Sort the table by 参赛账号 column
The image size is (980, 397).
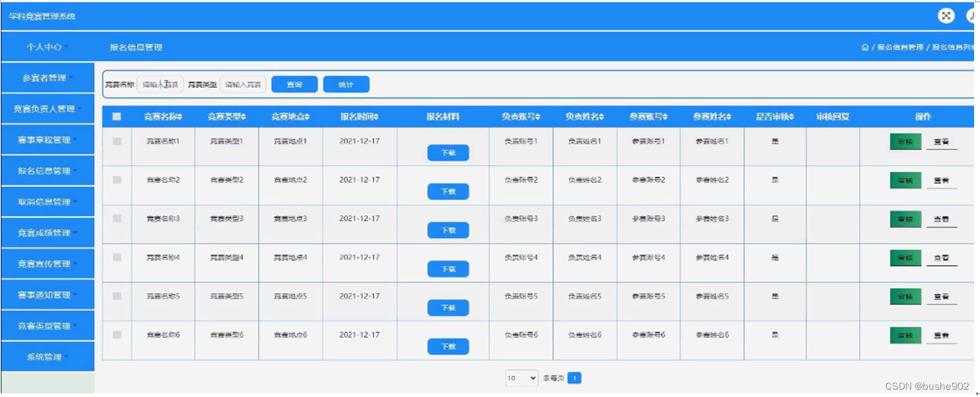649,117
